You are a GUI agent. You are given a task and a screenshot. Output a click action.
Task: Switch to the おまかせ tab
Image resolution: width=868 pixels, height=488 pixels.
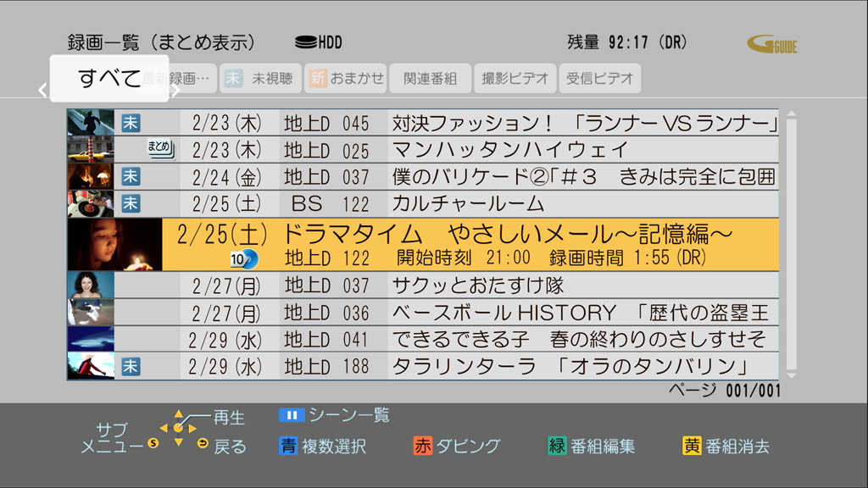pyautogui.click(x=343, y=77)
